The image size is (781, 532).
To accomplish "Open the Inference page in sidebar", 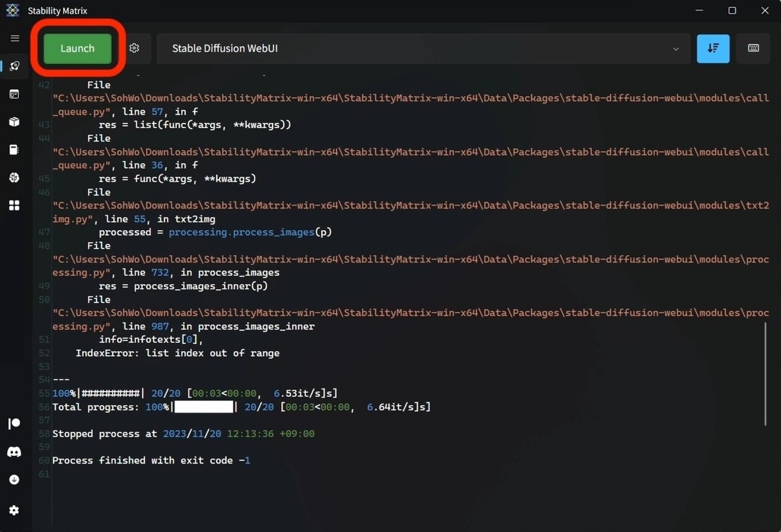I will tap(14, 94).
